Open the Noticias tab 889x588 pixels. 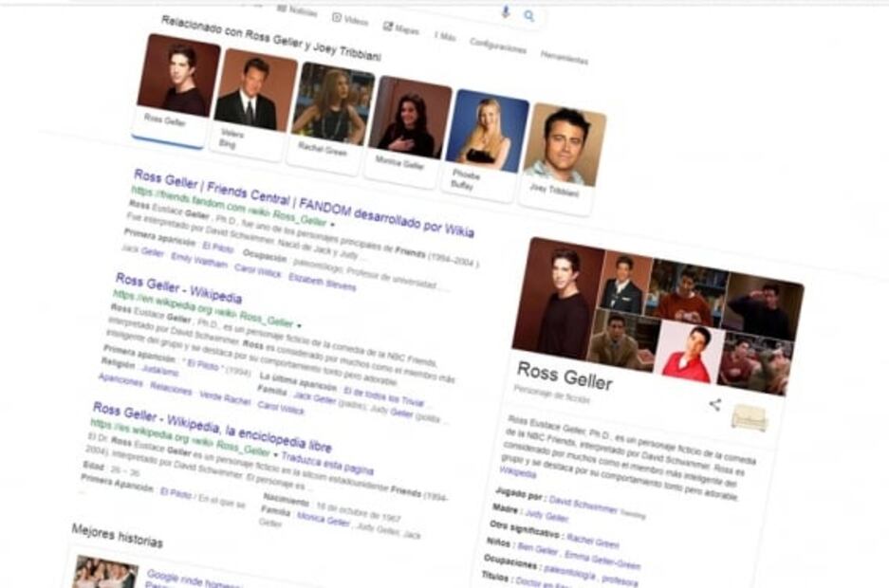[297, 9]
